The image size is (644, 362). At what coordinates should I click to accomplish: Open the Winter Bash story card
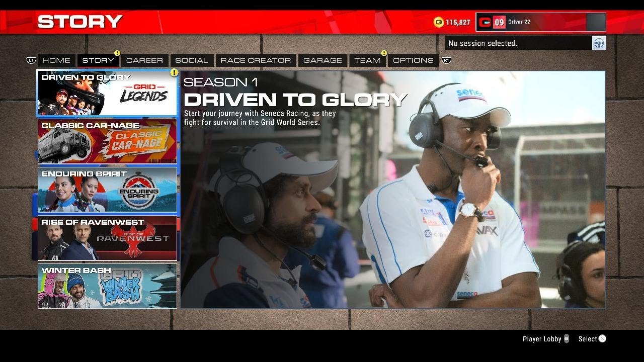[107, 286]
